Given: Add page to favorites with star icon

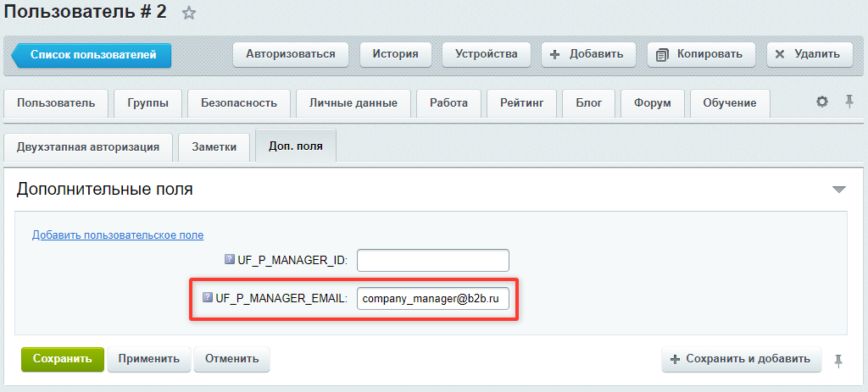Looking at the screenshot, I should coord(189,14).
